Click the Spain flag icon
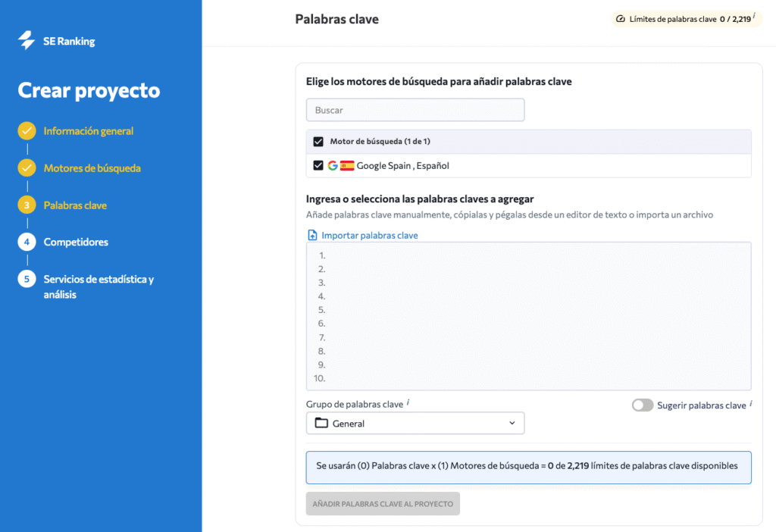The height and width of the screenshot is (532, 776). [x=347, y=165]
